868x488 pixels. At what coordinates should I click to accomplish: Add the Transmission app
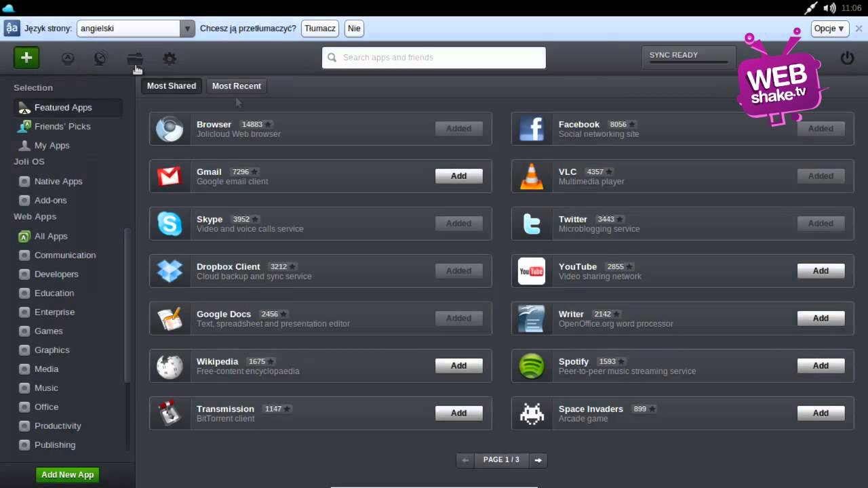458,413
